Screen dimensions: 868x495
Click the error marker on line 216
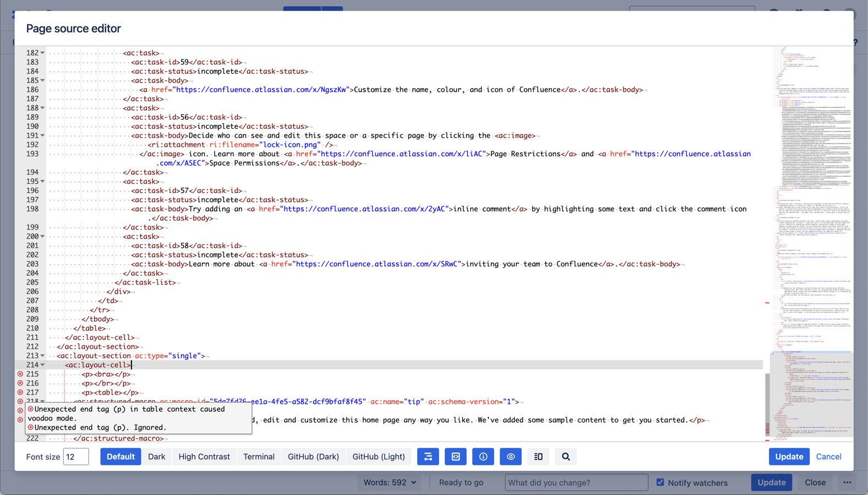pyautogui.click(x=20, y=383)
